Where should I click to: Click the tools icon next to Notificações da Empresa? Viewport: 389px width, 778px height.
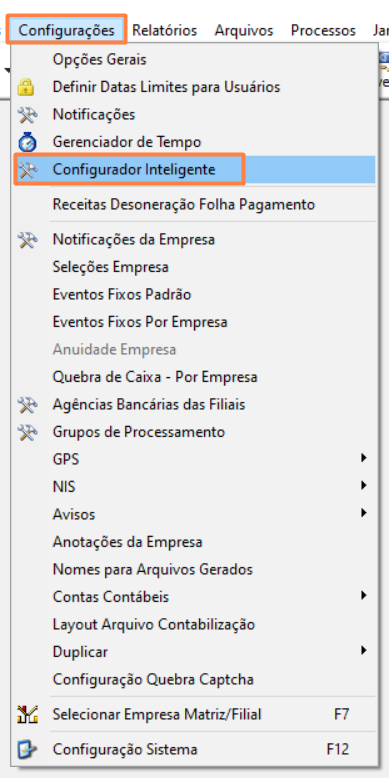[26, 240]
